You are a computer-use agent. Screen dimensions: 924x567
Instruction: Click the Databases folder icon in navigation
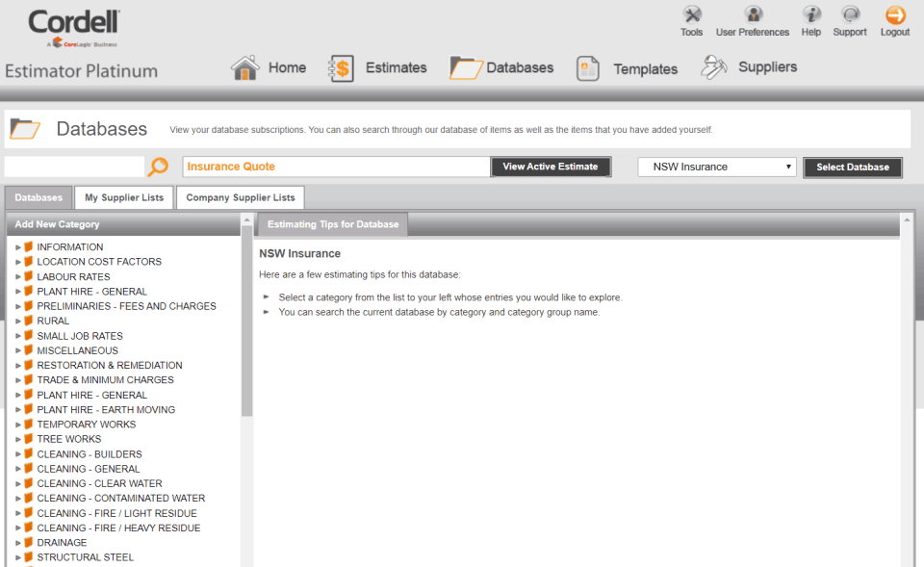[466, 67]
